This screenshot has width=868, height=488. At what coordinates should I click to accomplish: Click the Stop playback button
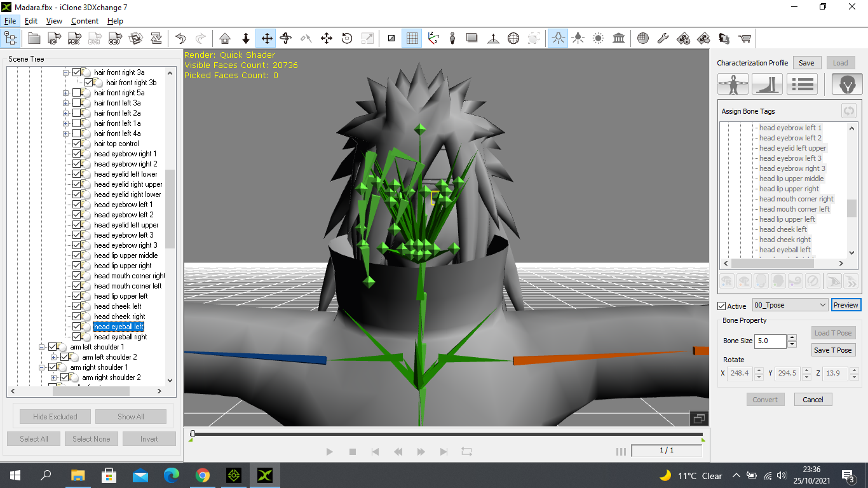(x=352, y=452)
